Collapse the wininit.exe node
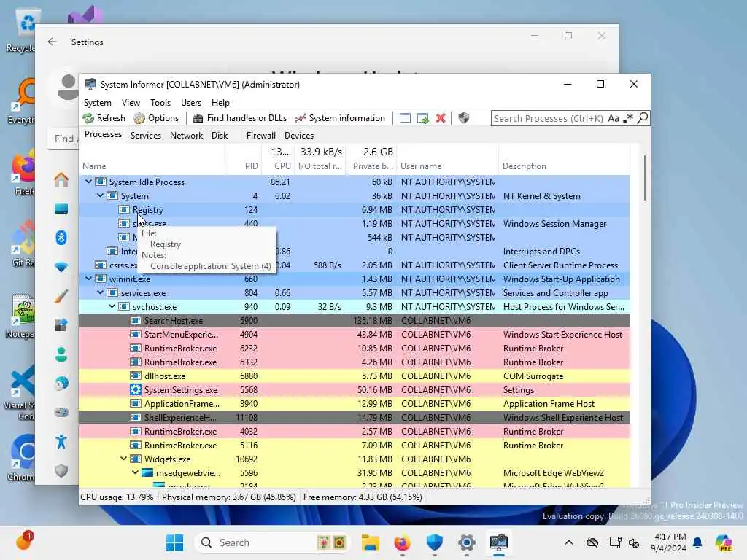The width and height of the screenshot is (747, 560). (x=88, y=279)
